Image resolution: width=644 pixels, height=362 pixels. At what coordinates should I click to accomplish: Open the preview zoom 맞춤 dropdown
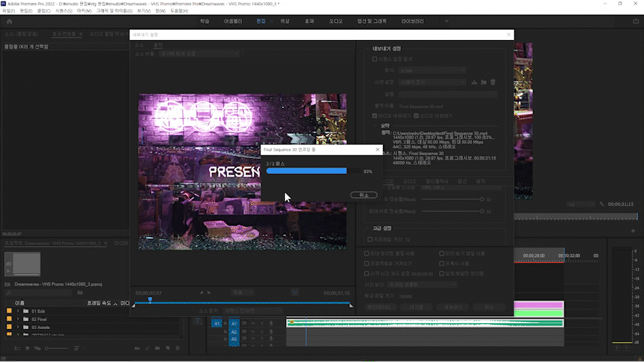point(242,293)
